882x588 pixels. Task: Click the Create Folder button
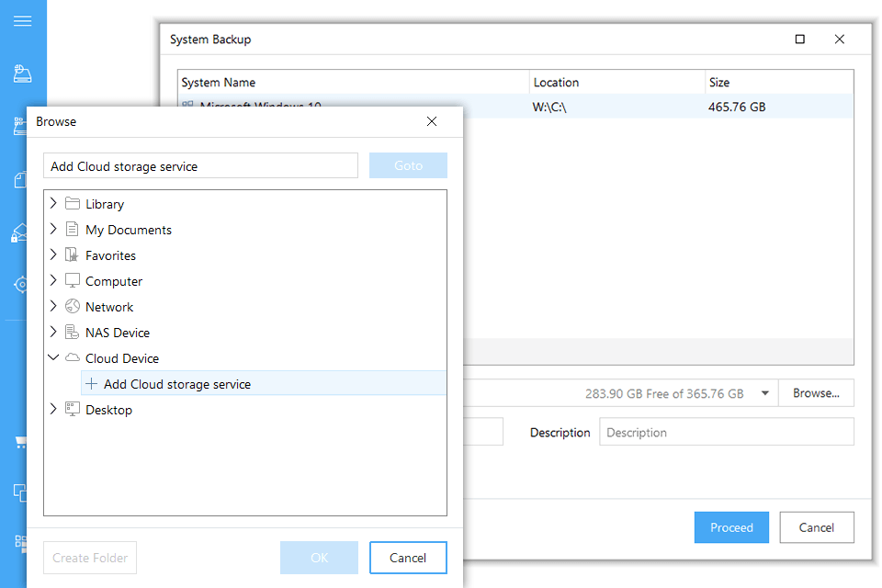(x=89, y=557)
